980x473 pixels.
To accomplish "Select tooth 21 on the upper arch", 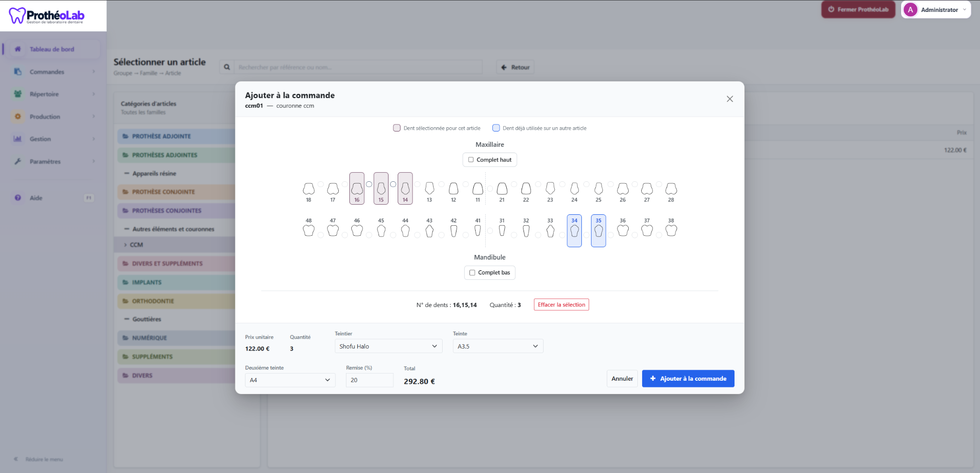I will (502, 188).
